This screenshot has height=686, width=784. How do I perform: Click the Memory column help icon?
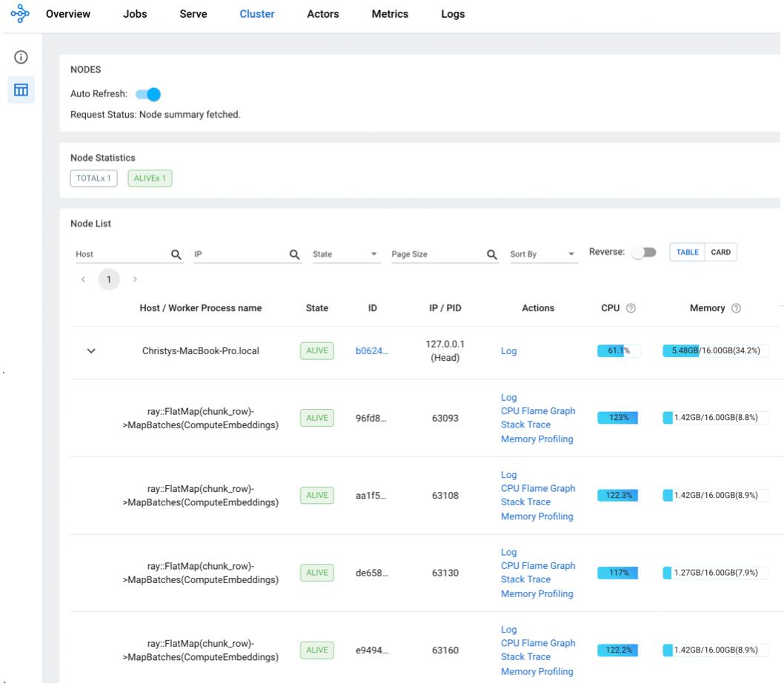[x=736, y=308]
